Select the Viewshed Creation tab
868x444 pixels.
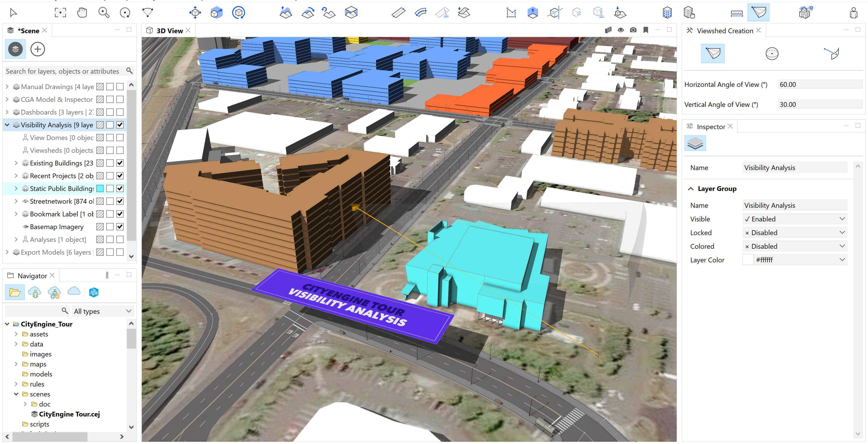[724, 31]
